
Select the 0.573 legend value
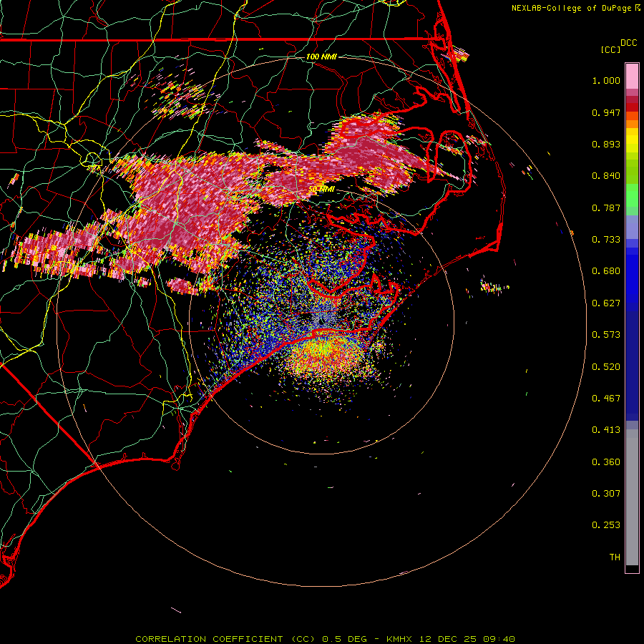(606, 335)
